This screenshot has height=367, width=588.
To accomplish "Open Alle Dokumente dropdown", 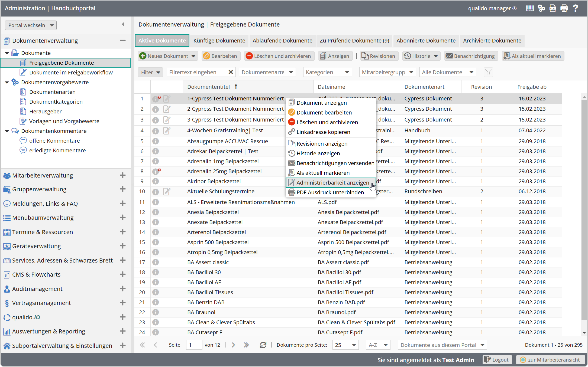I will (448, 72).
